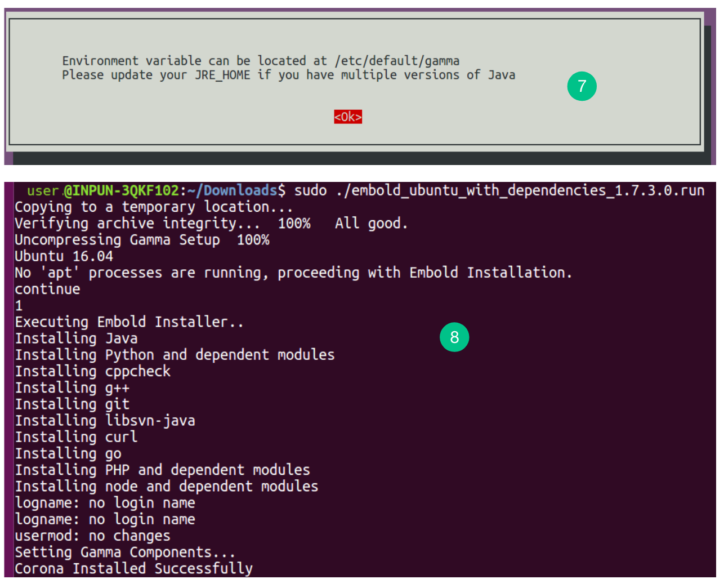Click the 'Installing libsvn-java' line
The image size is (724, 588).
[x=105, y=420]
